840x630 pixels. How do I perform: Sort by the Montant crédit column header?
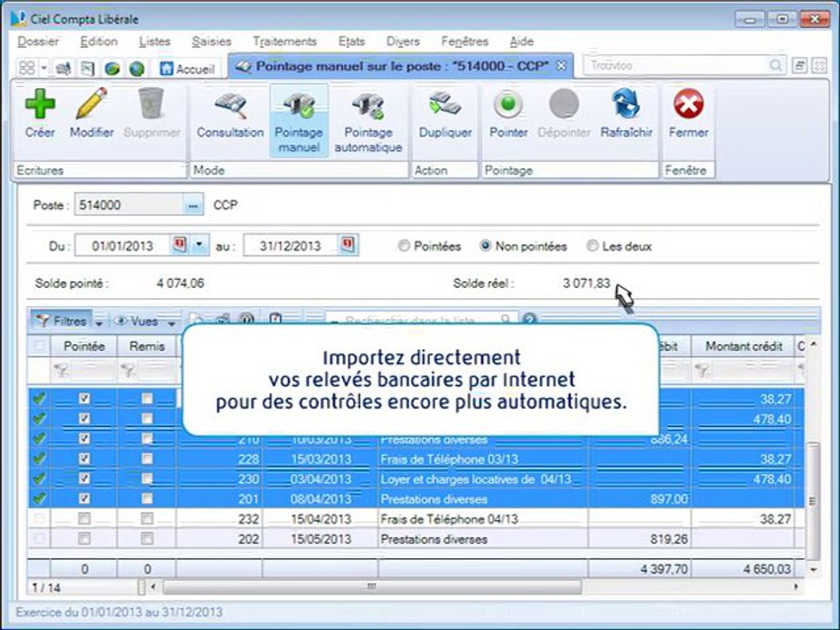(x=744, y=346)
